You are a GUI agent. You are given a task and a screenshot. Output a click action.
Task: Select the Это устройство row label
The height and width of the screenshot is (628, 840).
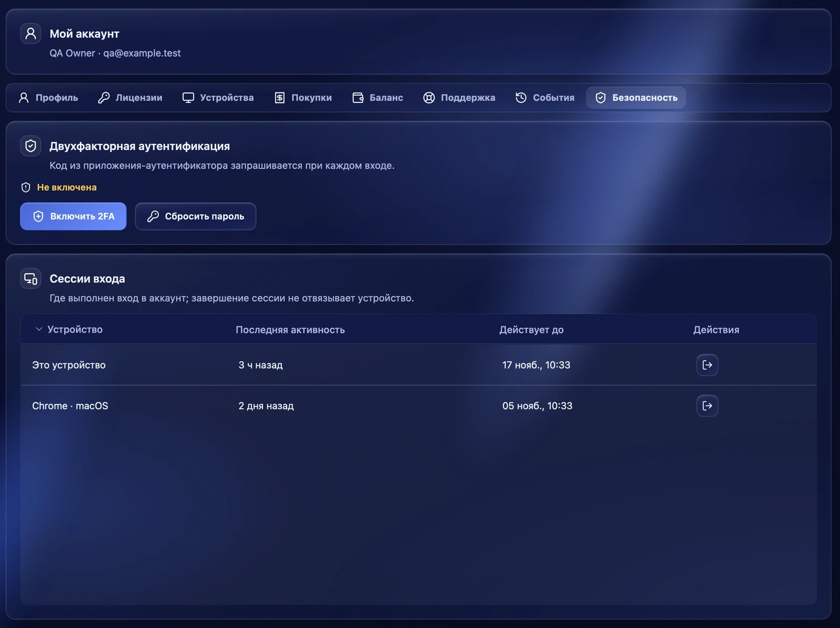(x=69, y=365)
